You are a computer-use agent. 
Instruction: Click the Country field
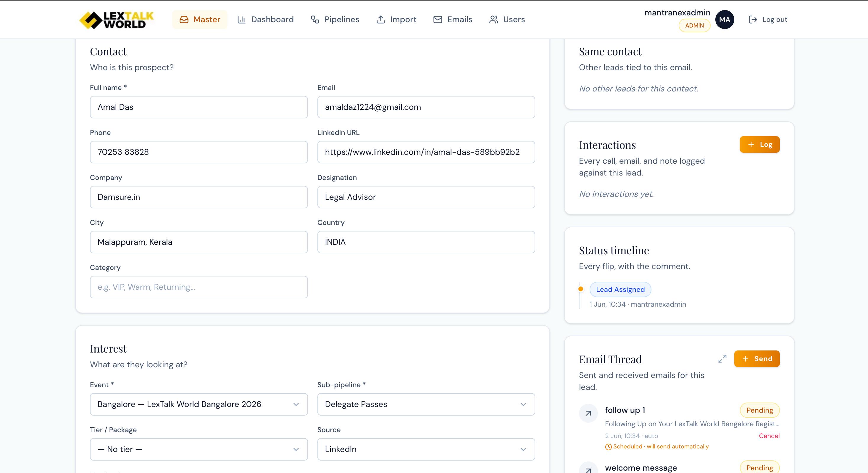pos(426,242)
